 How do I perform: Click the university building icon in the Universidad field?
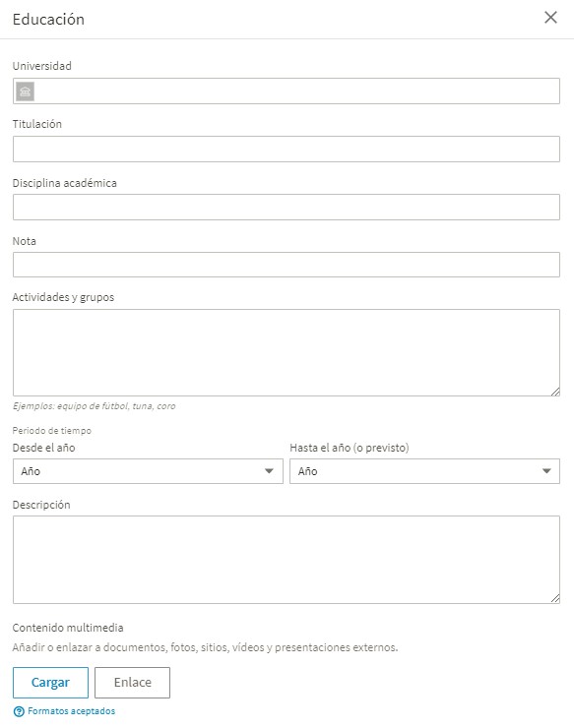point(25,91)
